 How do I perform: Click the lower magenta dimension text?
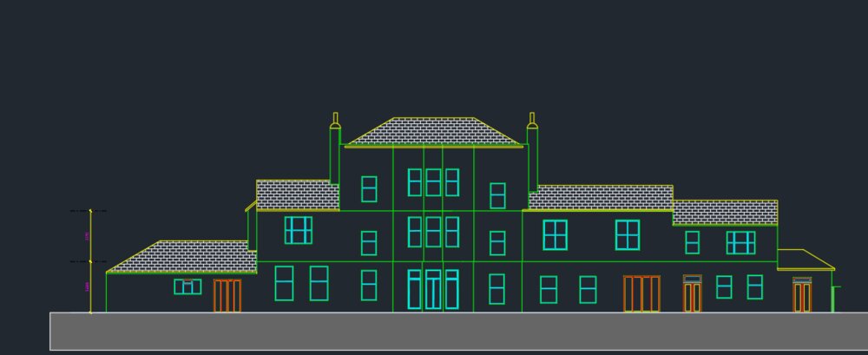pyautogui.click(x=87, y=287)
